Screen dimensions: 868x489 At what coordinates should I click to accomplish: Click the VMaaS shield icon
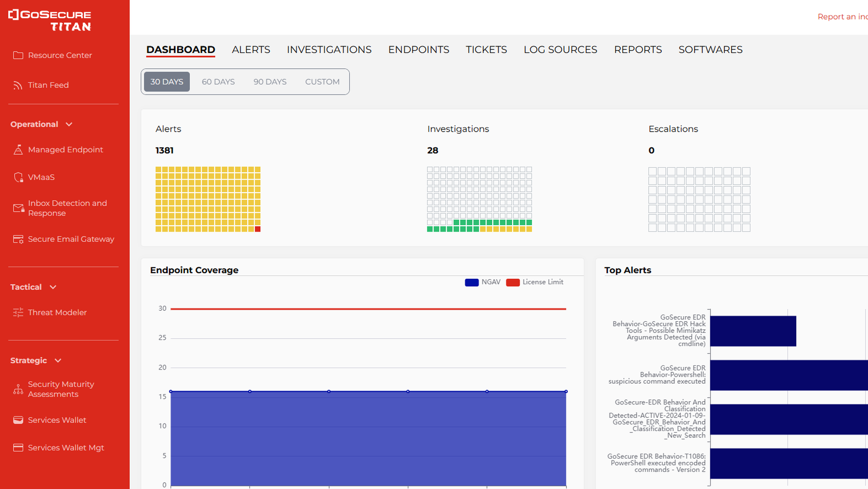pyautogui.click(x=18, y=177)
